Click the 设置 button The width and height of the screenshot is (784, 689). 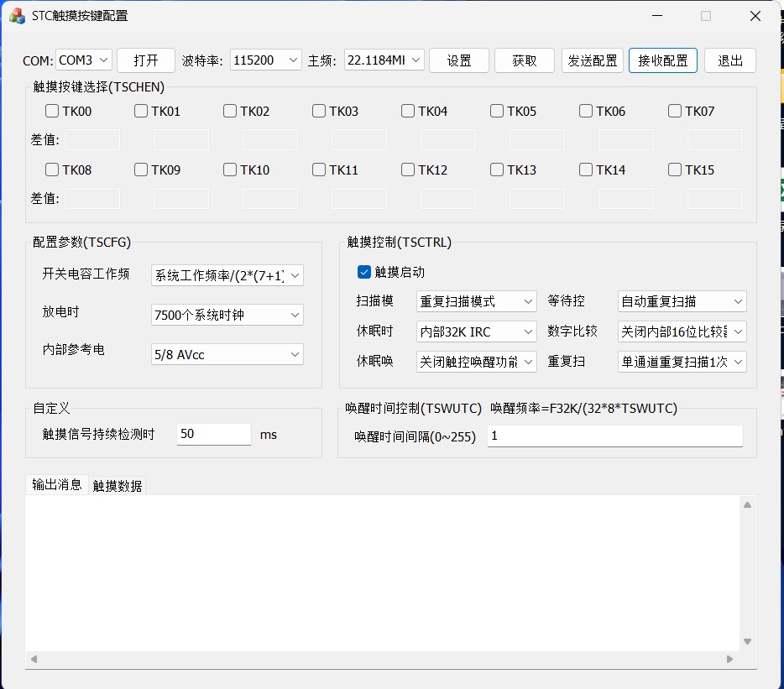point(459,60)
